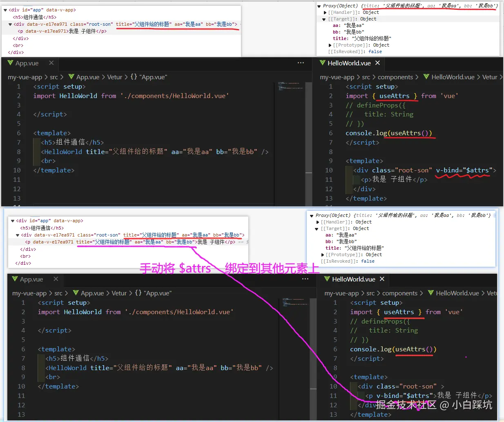Expand [[Prototype]] in the lower console output
This screenshot has height=422, width=504.
coord(322,255)
